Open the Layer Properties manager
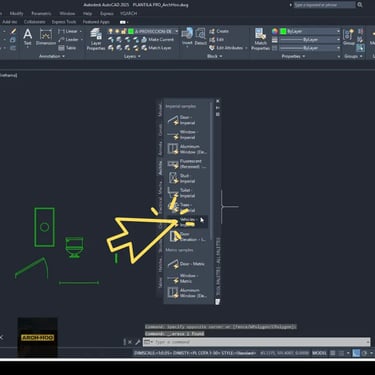This screenshot has height=375, width=375. tap(96, 39)
